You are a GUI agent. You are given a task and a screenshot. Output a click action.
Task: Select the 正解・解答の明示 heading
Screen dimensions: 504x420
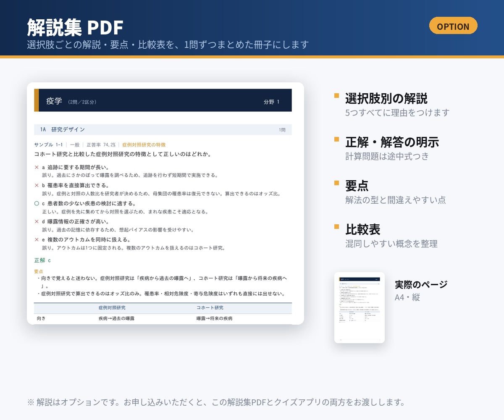pos(392,142)
